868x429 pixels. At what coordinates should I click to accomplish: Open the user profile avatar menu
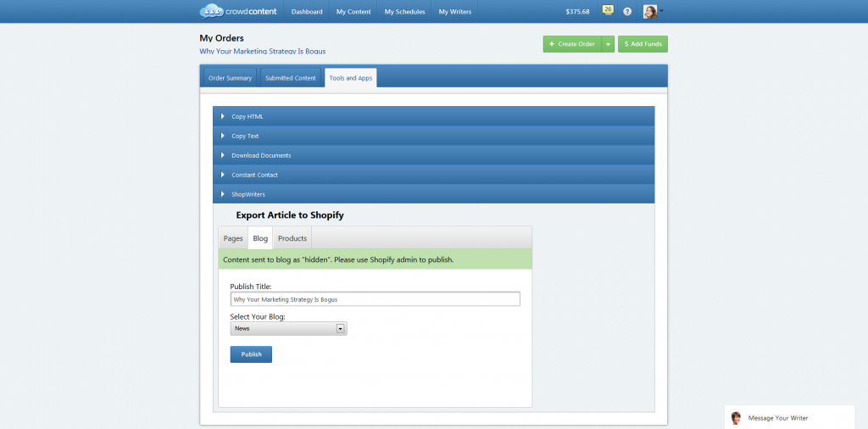pyautogui.click(x=654, y=11)
